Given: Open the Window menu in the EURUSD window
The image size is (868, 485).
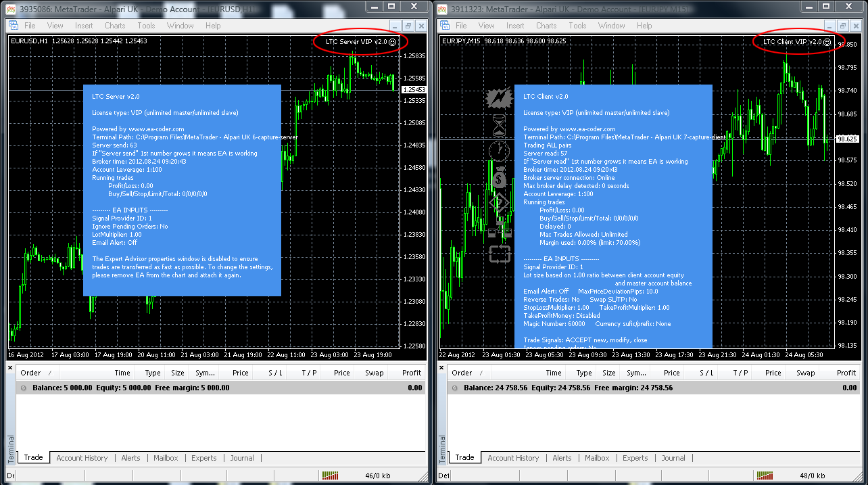Looking at the screenshot, I should (x=180, y=26).
